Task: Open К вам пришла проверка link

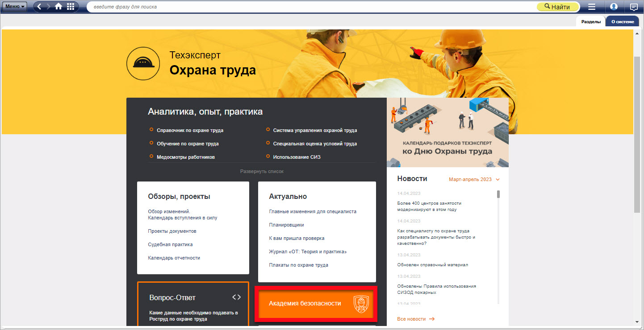Action: 297,238
